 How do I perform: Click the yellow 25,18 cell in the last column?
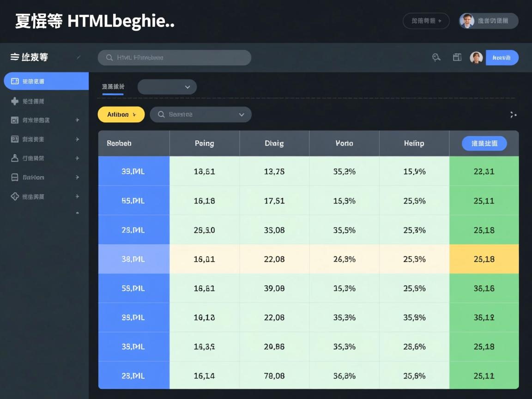pyautogui.click(x=484, y=259)
